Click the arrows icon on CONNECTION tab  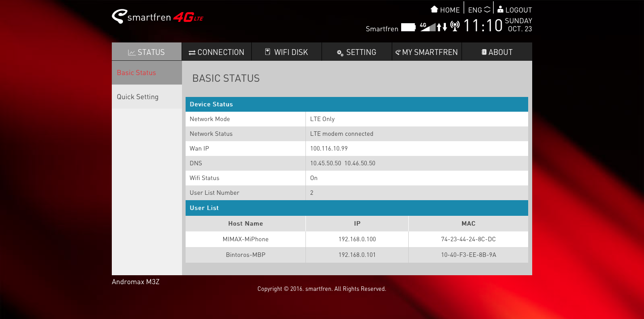pyautogui.click(x=192, y=52)
